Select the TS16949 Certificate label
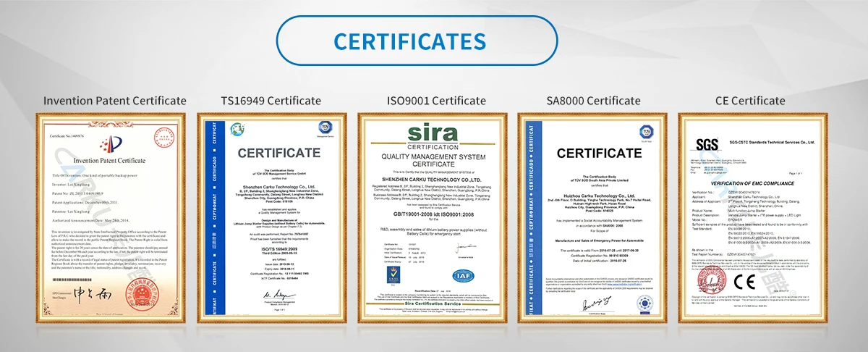This screenshot has height=352, width=868. click(x=271, y=101)
